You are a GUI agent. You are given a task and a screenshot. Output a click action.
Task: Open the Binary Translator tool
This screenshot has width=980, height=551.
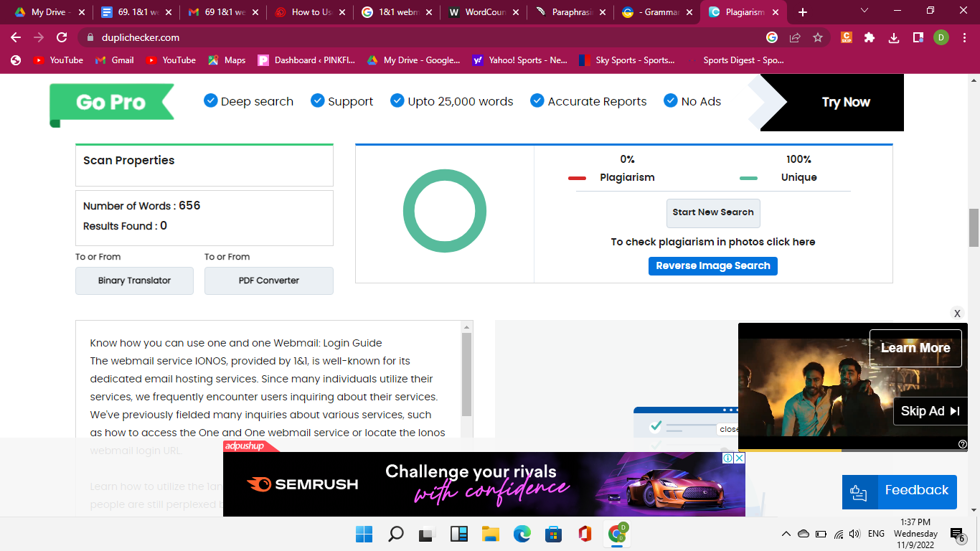[x=134, y=281]
